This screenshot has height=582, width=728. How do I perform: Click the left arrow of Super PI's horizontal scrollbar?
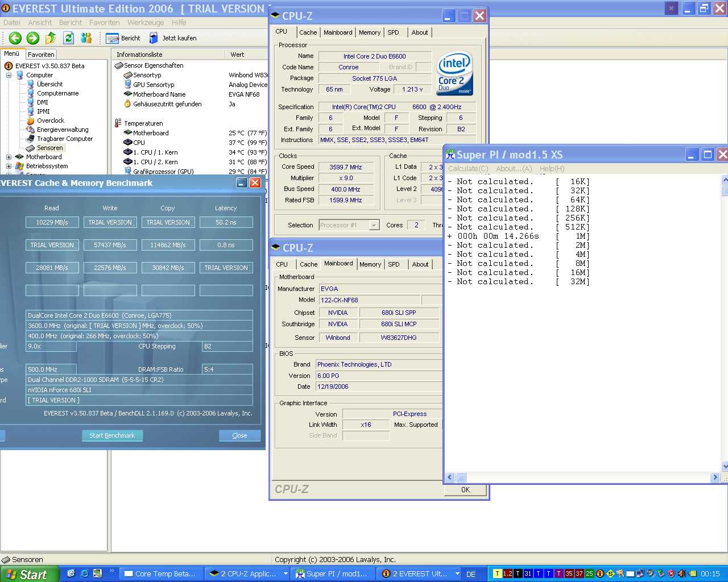pos(450,477)
